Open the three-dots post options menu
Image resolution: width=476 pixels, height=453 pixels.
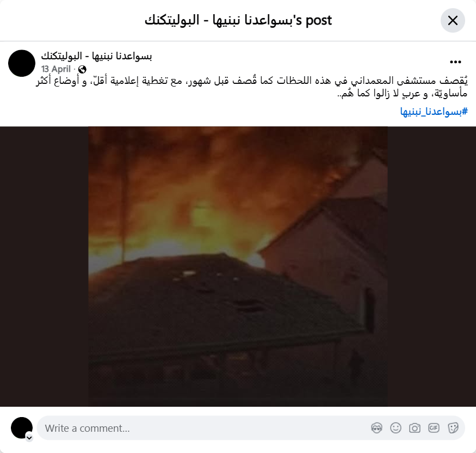(455, 62)
